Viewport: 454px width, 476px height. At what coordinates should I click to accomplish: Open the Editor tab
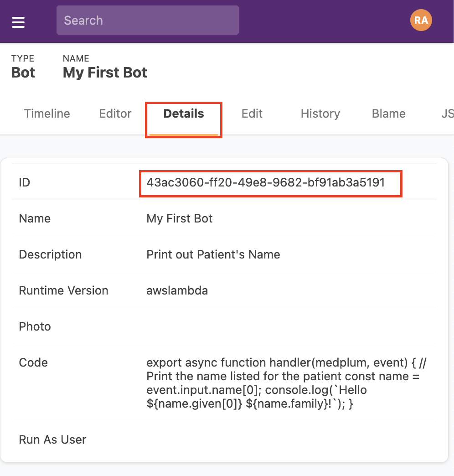coord(115,114)
